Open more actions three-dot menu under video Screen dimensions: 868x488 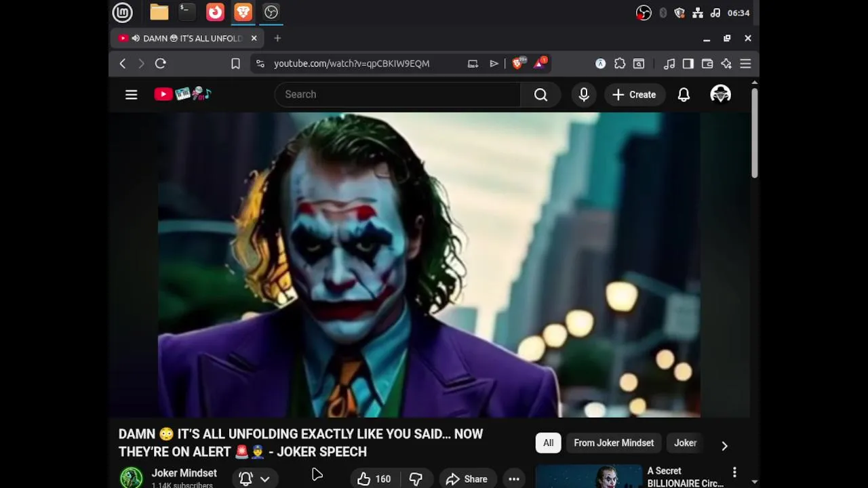(x=514, y=479)
